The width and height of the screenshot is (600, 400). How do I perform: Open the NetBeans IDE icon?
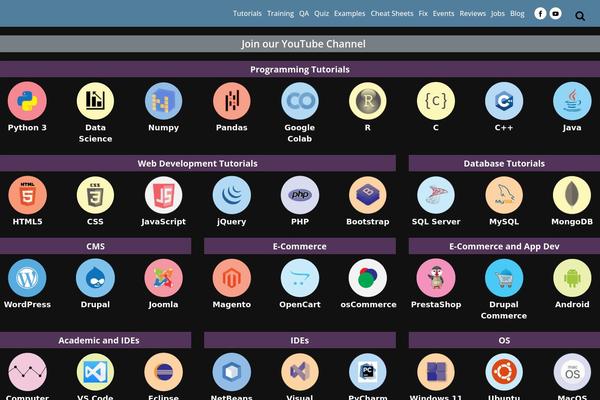tap(232, 372)
